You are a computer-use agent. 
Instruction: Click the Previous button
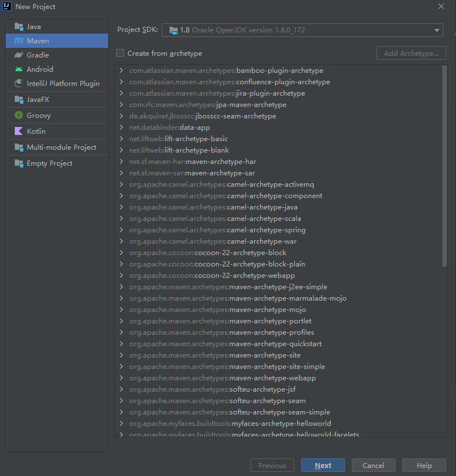point(272,465)
